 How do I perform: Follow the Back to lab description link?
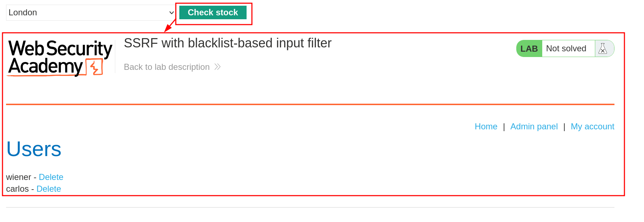tap(167, 67)
